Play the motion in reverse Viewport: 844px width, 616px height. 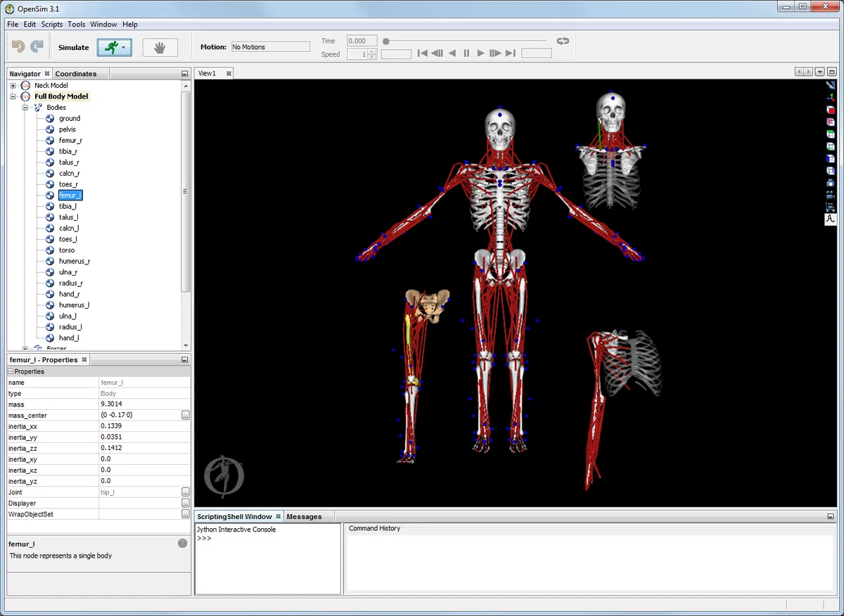pos(452,53)
